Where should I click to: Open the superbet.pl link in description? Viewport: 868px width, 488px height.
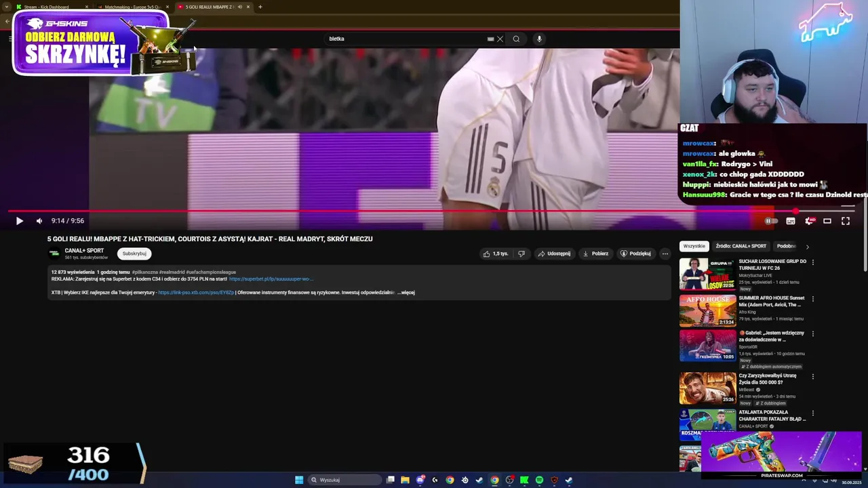click(x=271, y=279)
